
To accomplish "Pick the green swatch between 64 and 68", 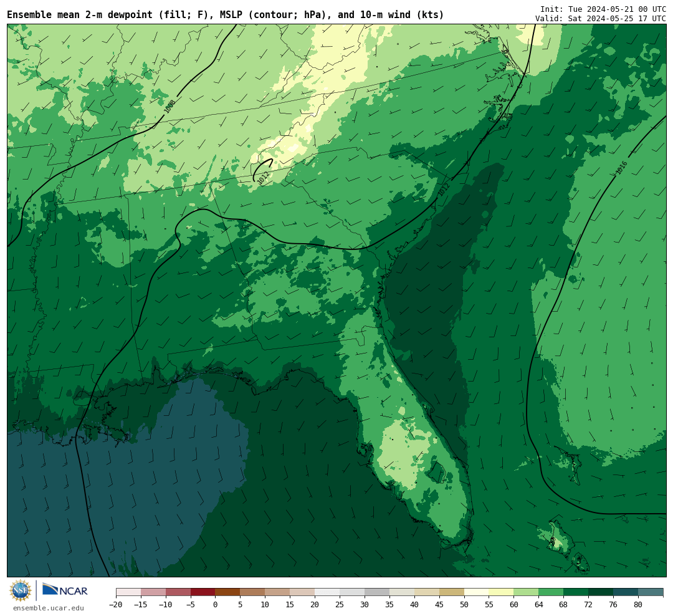I will pyautogui.click(x=551, y=592).
